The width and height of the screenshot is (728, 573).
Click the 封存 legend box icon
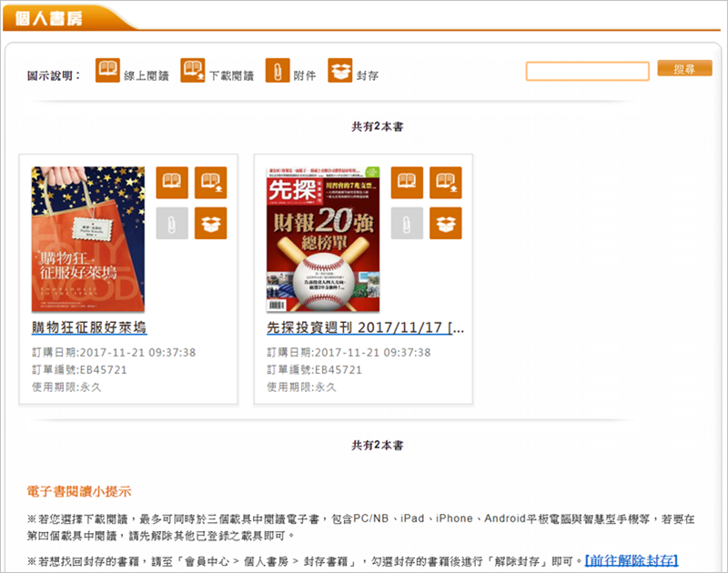(x=339, y=71)
